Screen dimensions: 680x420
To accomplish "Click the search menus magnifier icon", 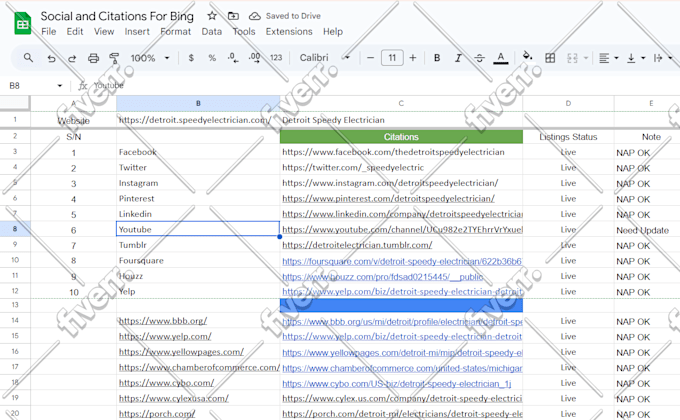I will [28, 58].
